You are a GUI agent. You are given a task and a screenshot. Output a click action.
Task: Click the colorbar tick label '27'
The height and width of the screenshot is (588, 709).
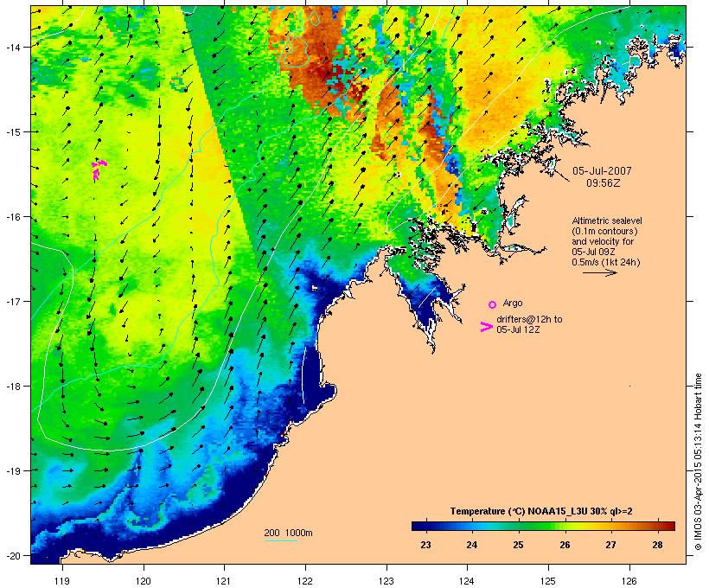611,545
